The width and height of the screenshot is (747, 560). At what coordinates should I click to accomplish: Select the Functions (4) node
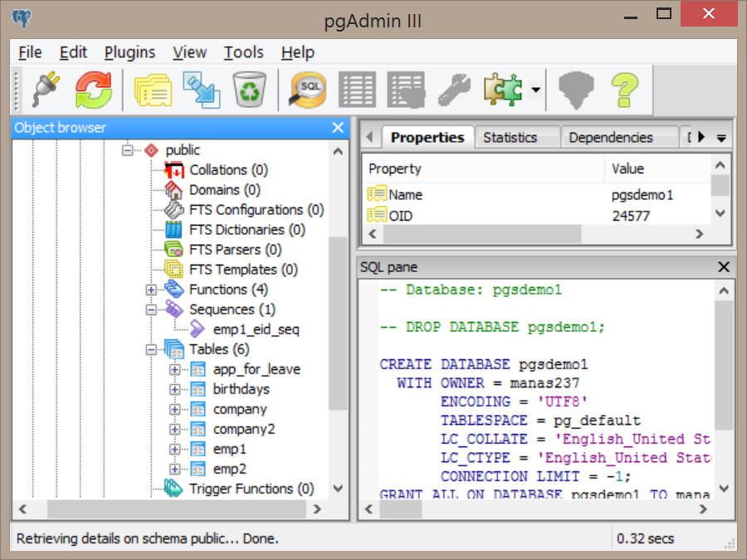tap(228, 290)
